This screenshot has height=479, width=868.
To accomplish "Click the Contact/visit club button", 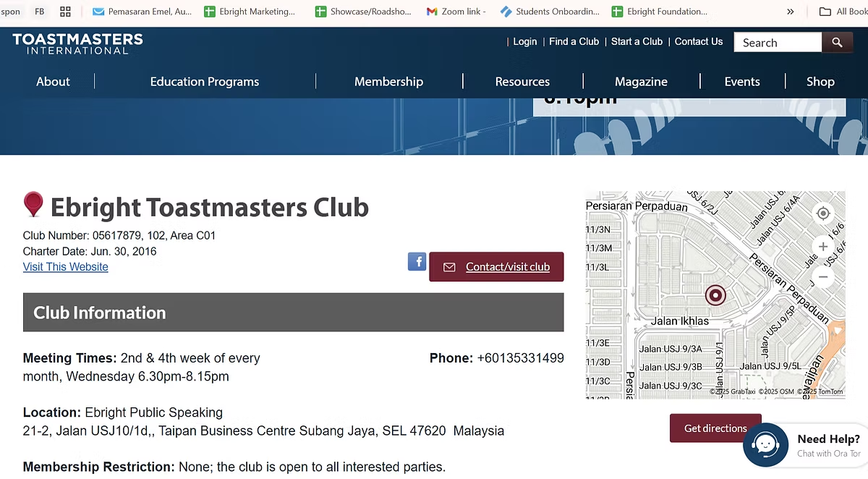I will point(496,267).
